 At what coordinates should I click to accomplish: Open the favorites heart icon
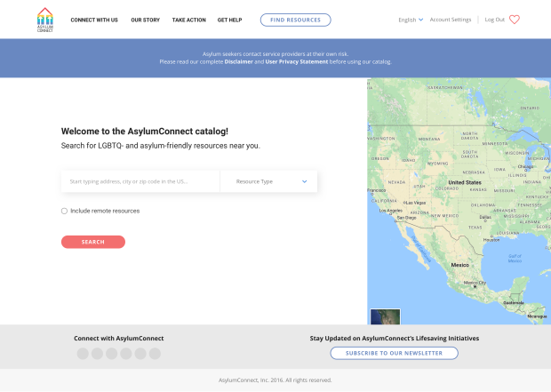tap(515, 20)
